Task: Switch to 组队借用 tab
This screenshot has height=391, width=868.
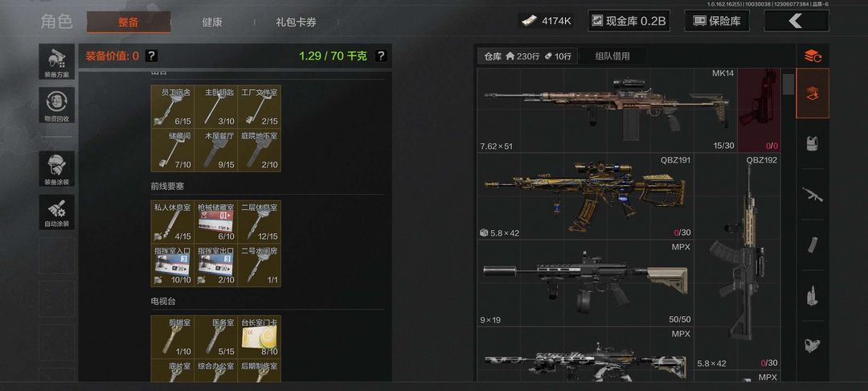Action: 612,56
